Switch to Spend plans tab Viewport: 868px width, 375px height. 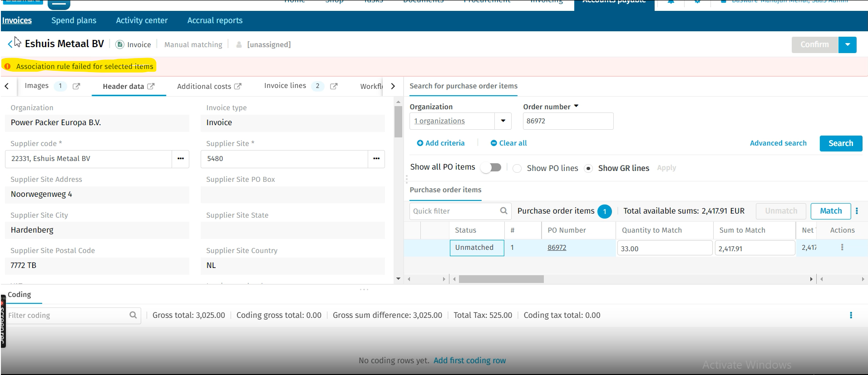click(x=74, y=20)
